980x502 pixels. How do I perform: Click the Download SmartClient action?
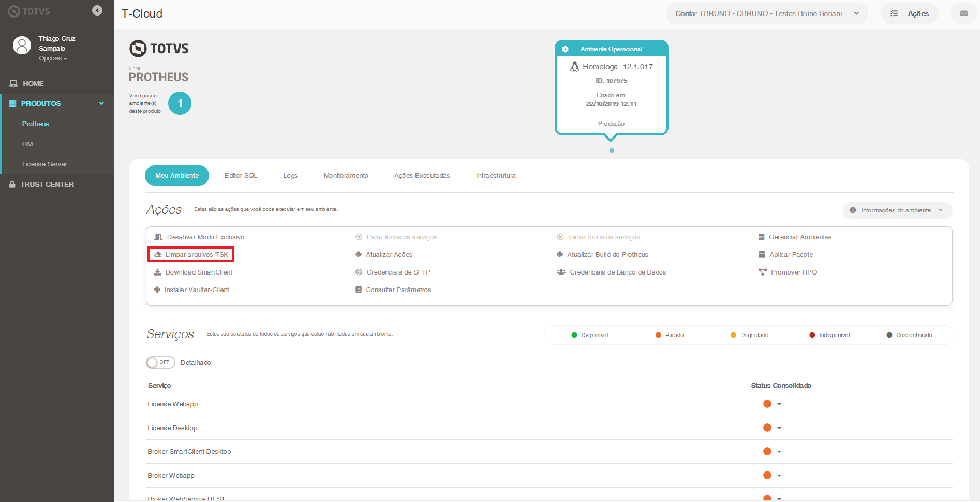coord(194,272)
